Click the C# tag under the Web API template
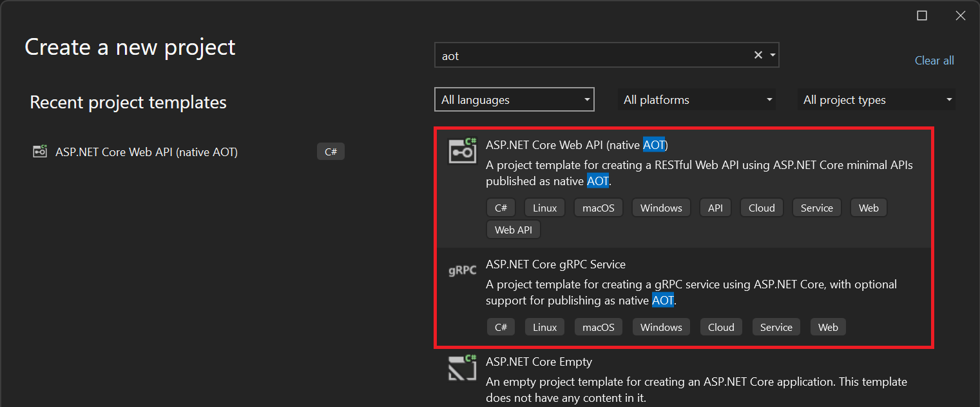This screenshot has height=407, width=980. (x=501, y=207)
